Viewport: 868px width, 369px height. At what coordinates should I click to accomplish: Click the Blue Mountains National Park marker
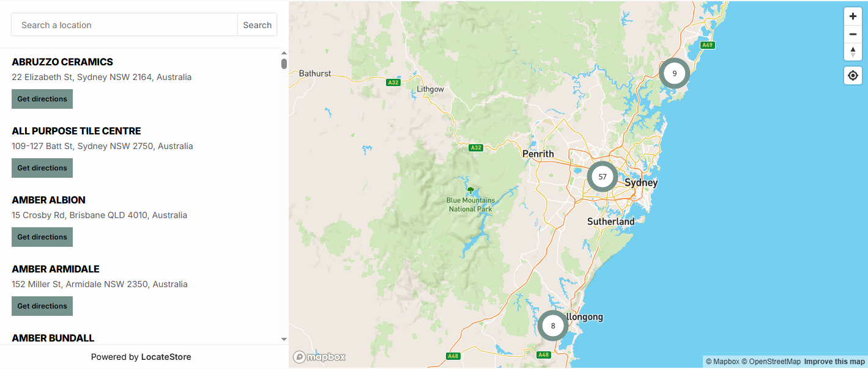coord(470,191)
